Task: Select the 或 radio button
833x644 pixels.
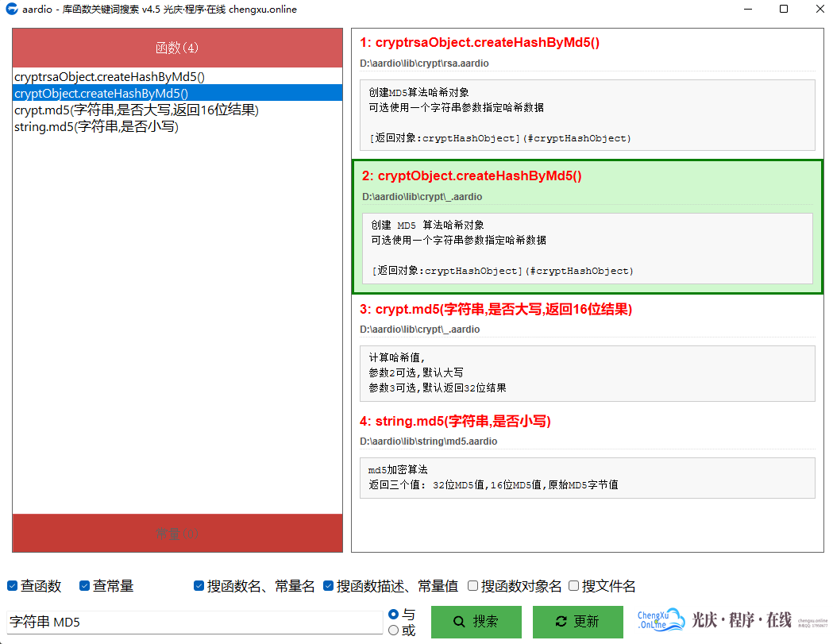Action: pyautogui.click(x=394, y=631)
